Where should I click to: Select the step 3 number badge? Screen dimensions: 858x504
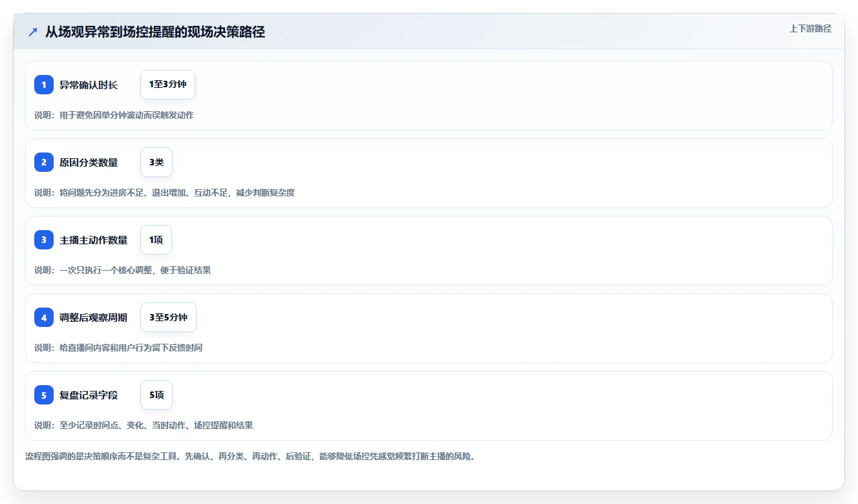(44, 240)
